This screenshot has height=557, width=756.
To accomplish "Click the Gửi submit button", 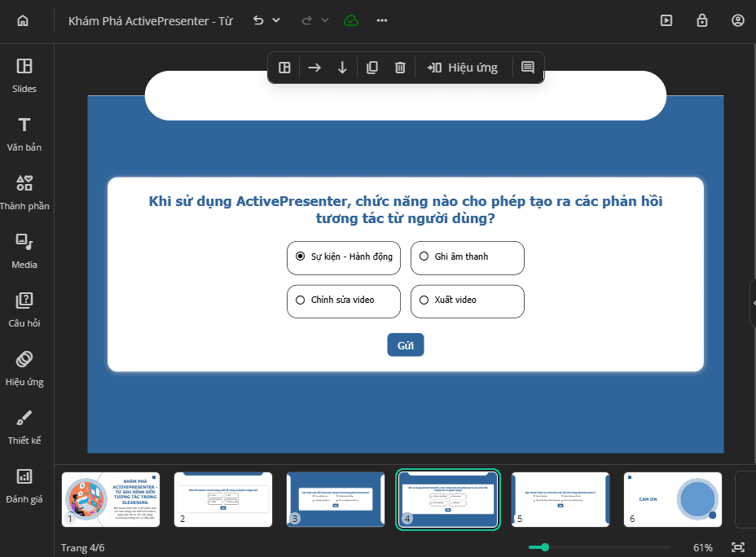I will 406,345.
